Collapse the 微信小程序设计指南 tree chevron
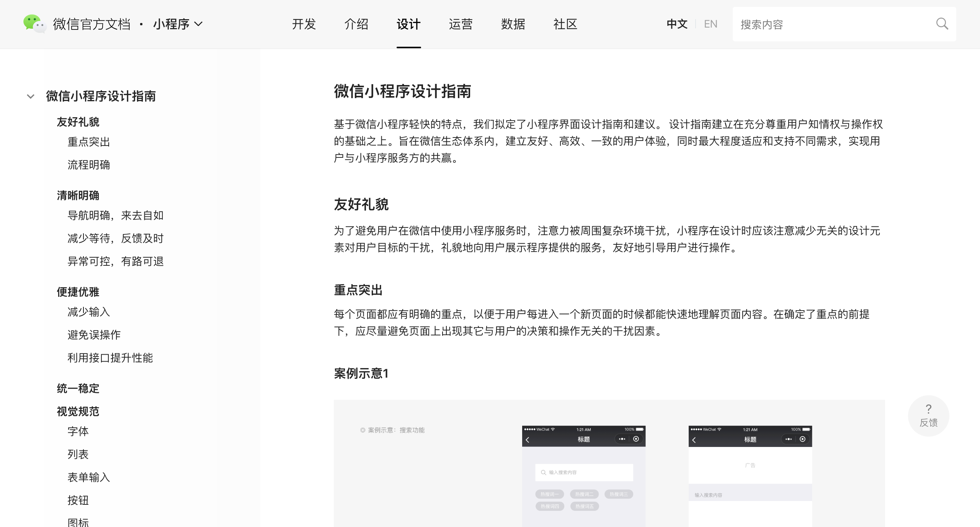 coord(31,96)
